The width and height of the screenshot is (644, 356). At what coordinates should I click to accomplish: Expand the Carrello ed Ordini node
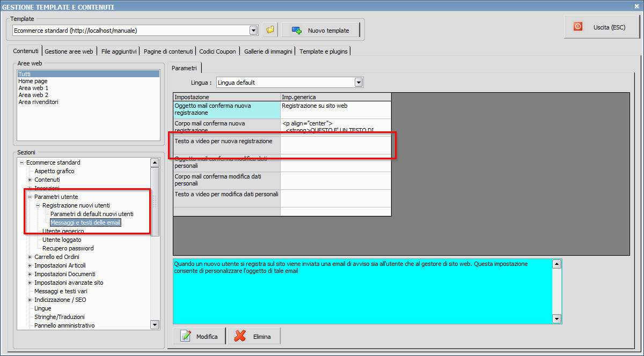30,257
